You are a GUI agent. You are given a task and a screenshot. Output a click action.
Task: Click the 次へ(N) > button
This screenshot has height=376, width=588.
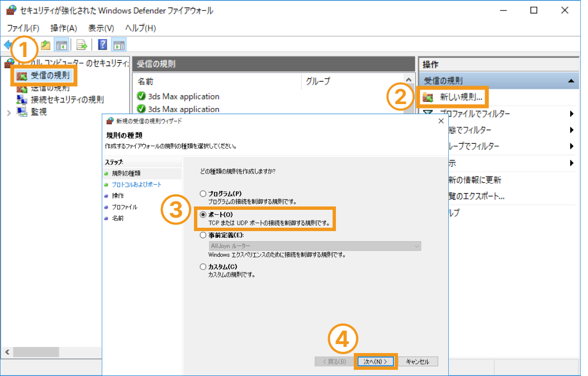click(x=376, y=361)
